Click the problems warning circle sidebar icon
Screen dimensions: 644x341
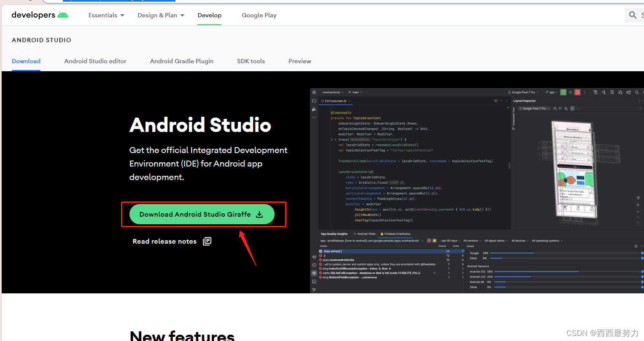pyautogui.click(x=314, y=265)
